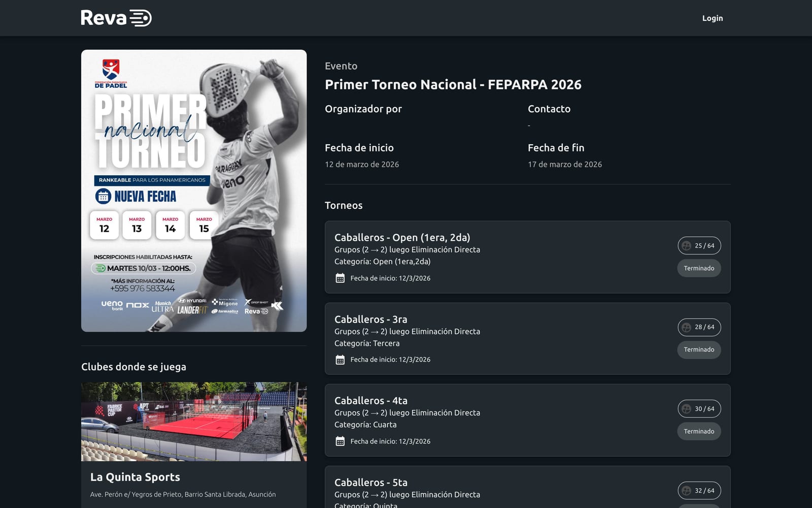Image resolution: width=812 pixels, height=508 pixels.
Task: Click start date 12 de marzo de 2026
Action: 362,165
